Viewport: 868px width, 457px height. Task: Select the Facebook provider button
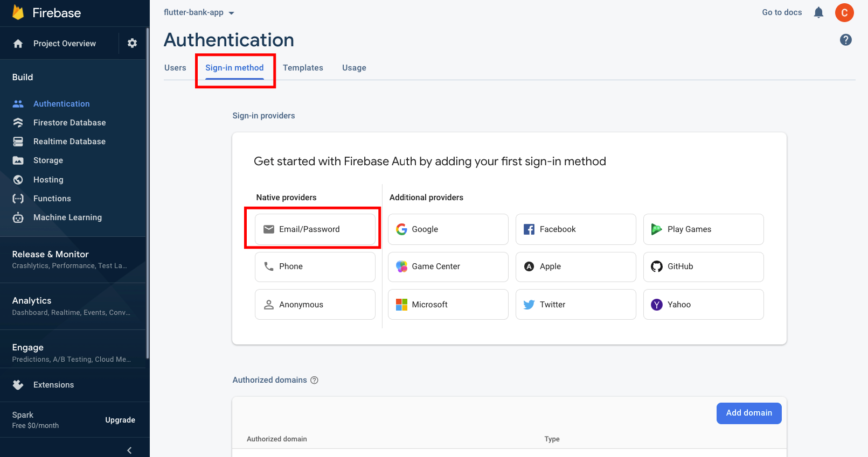click(x=576, y=229)
